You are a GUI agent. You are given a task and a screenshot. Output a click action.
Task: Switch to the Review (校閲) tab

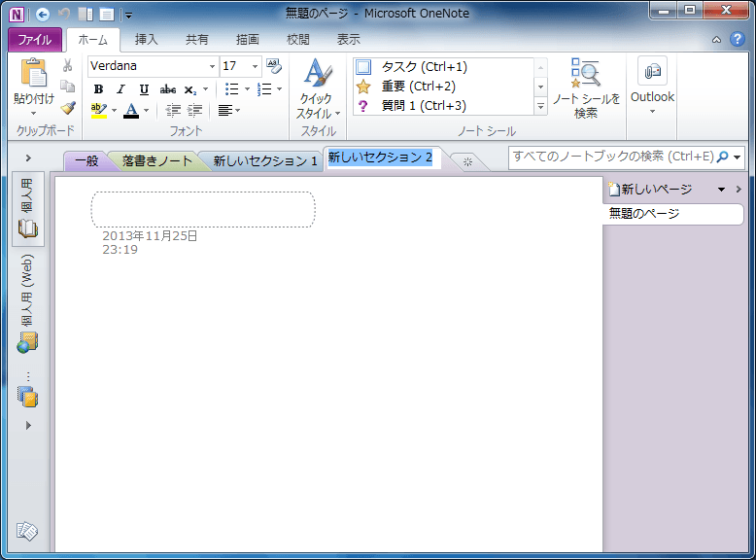point(298,40)
